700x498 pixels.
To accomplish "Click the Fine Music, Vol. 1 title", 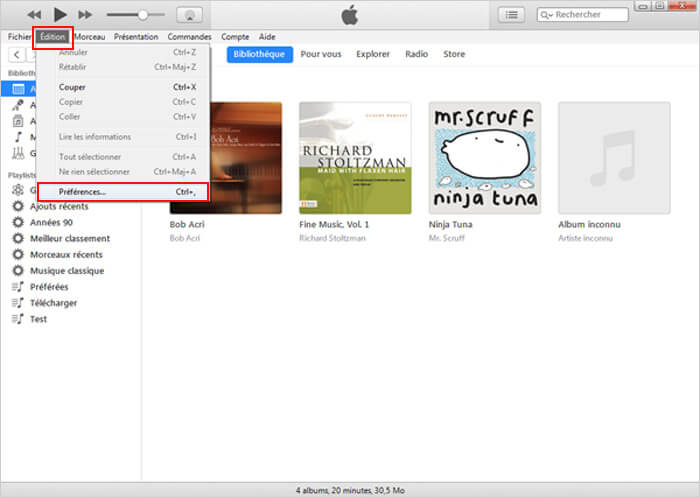I will (334, 224).
